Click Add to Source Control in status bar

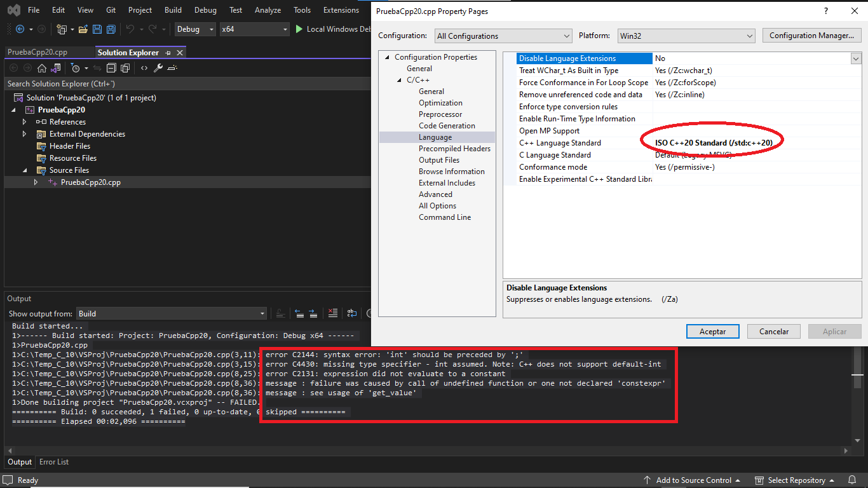[x=692, y=480]
